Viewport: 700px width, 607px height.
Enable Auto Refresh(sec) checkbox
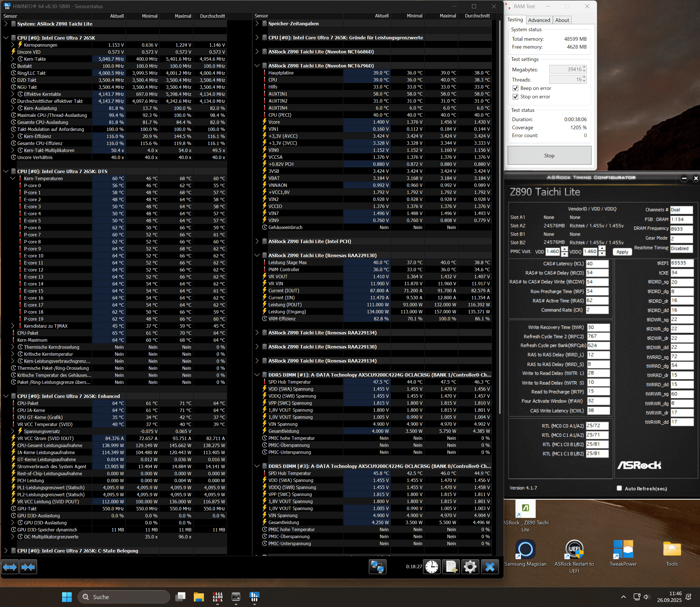619,488
